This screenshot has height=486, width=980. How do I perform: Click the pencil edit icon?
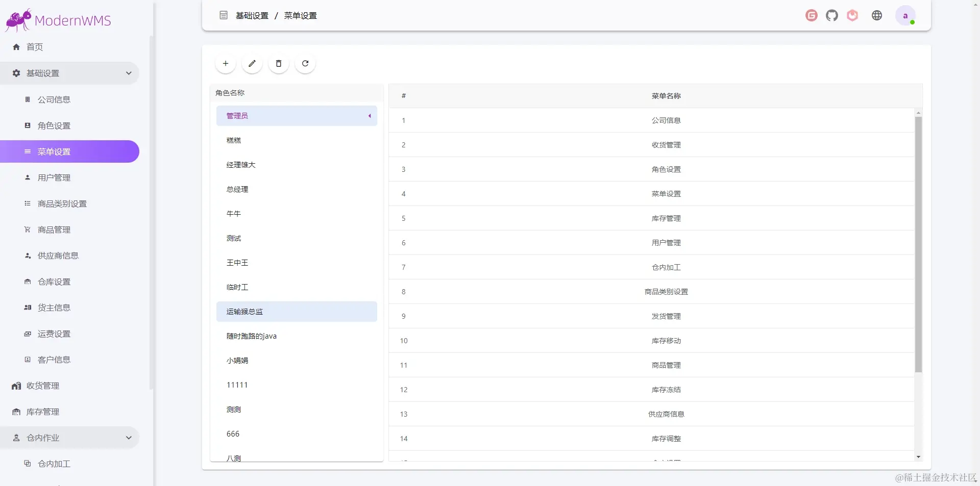252,64
